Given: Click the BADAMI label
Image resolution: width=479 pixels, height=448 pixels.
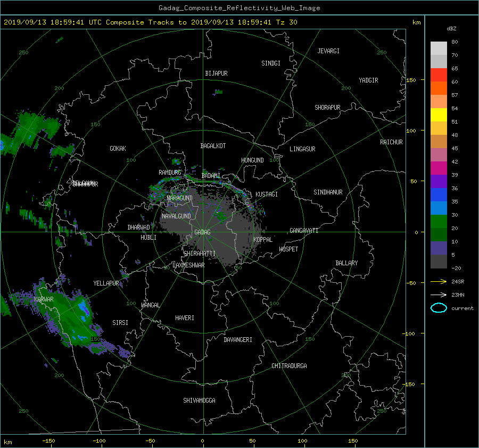Looking at the screenshot, I should (211, 176).
